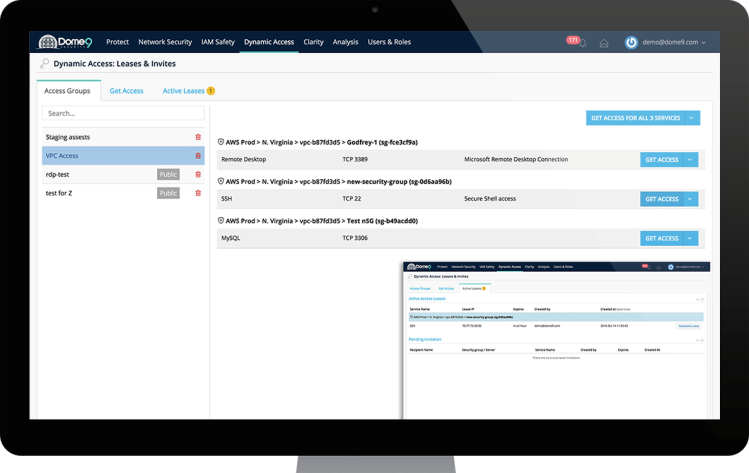Image resolution: width=749 pixels, height=473 pixels.
Task: Delete the rdp-test group
Action: (x=198, y=174)
